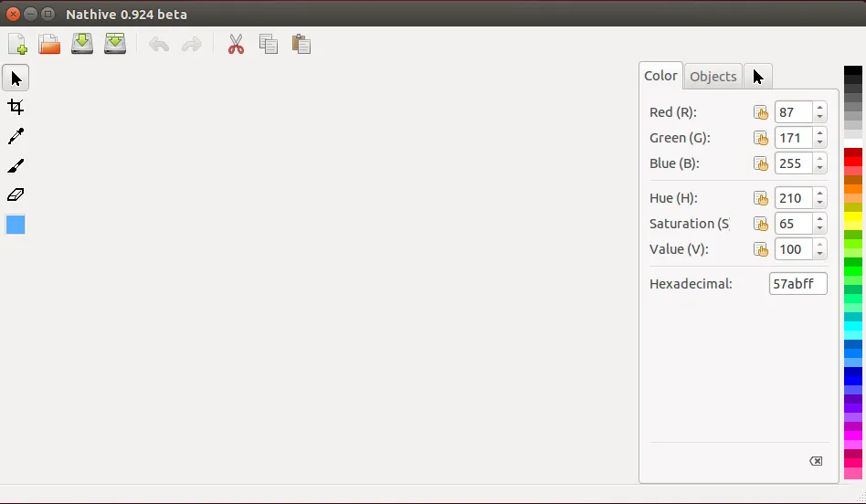Select the arrow selection tool
Viewport: 866px width, 504px height.
point(16,79)
